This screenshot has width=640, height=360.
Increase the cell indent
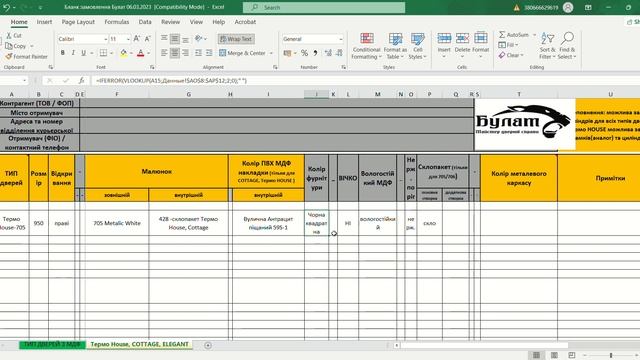(x=209, y=53)
